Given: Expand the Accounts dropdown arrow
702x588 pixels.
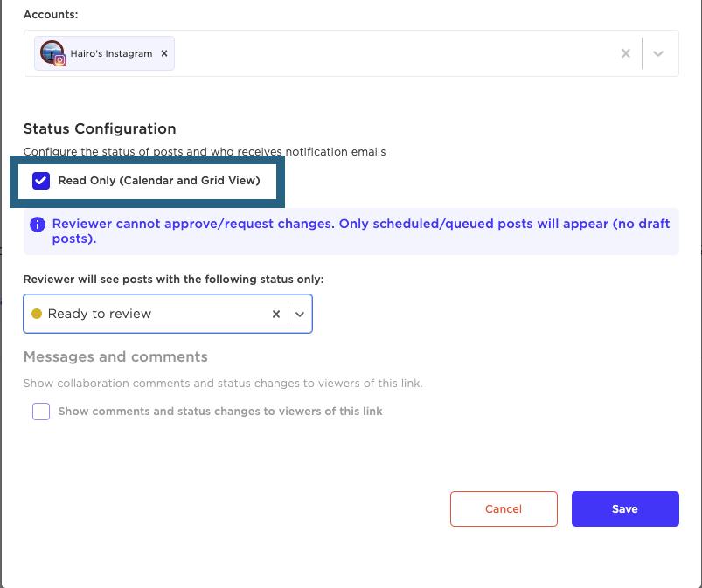Looking at the screenshot, I should point(657,53).
